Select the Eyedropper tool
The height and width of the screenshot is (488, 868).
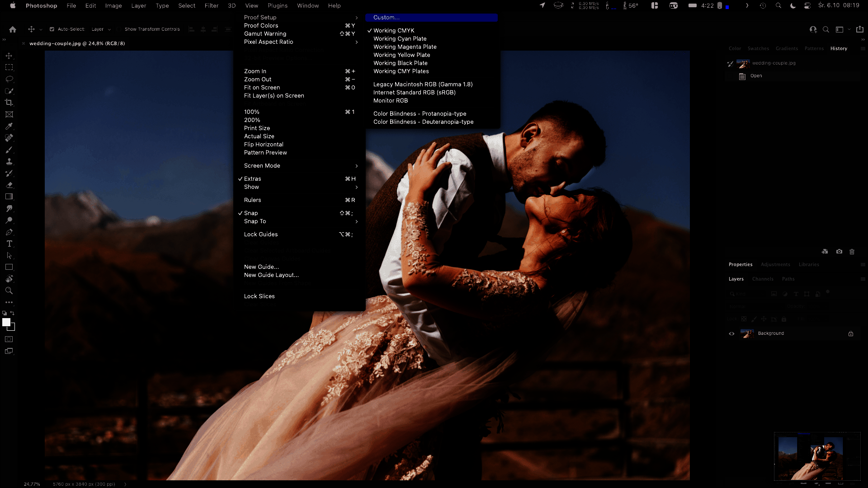pos(9,126)
